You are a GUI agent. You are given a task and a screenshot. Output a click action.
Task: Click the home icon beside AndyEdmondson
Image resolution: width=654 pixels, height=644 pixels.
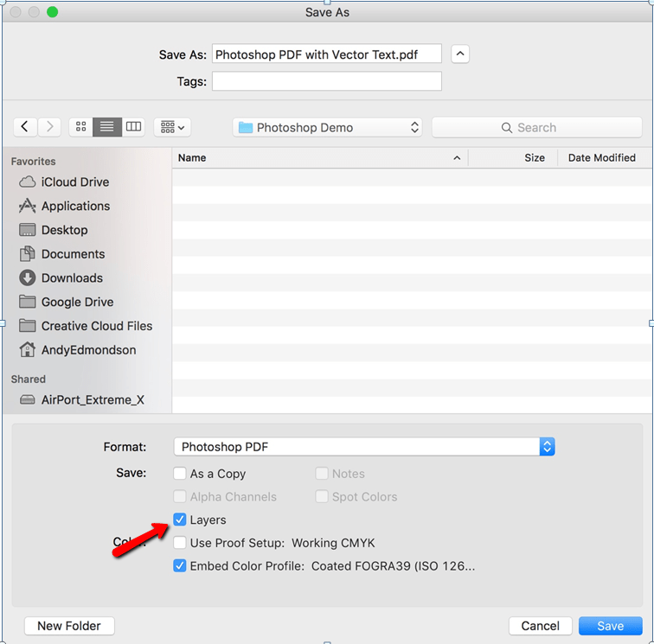(x=28, y=349)
